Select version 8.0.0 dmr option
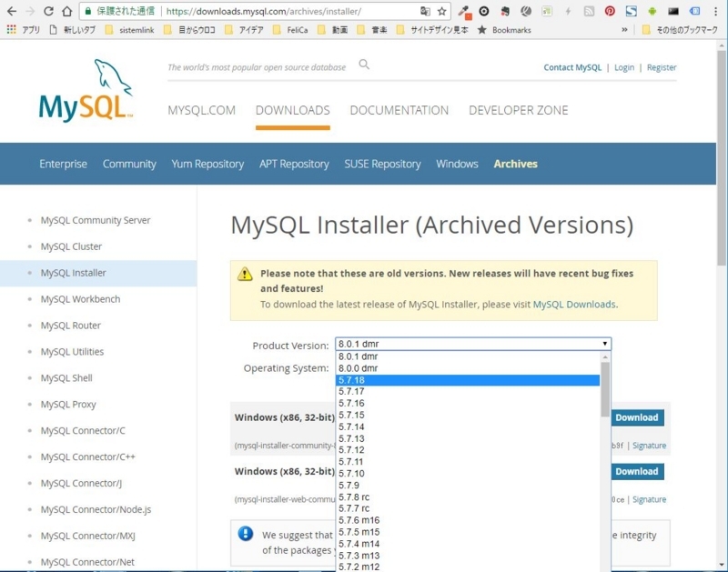Viewport: 728px width, 572px height. click(468, 368)
